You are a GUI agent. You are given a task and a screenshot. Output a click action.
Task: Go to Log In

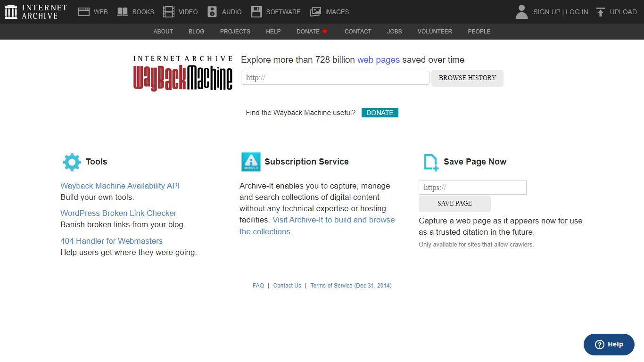(577, 12)
